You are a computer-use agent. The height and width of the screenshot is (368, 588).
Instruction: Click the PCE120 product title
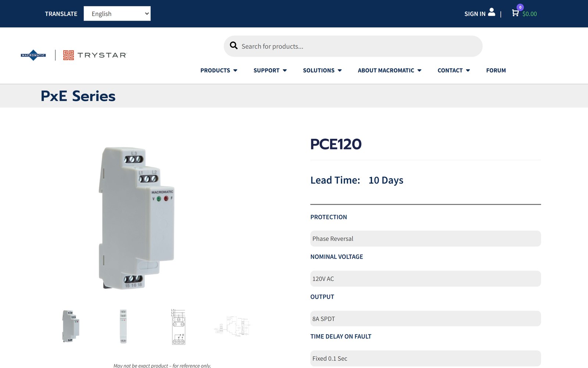click(x=336, y=144)
